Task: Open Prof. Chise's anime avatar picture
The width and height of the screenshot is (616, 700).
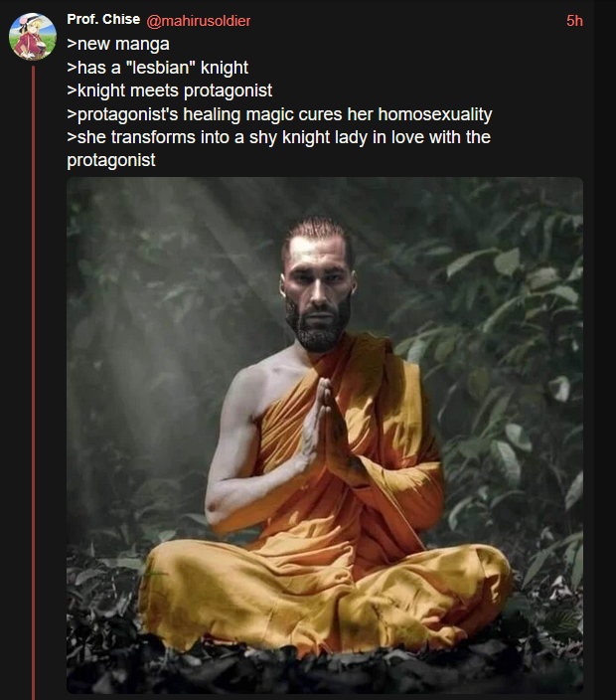Action: (33, 37)
